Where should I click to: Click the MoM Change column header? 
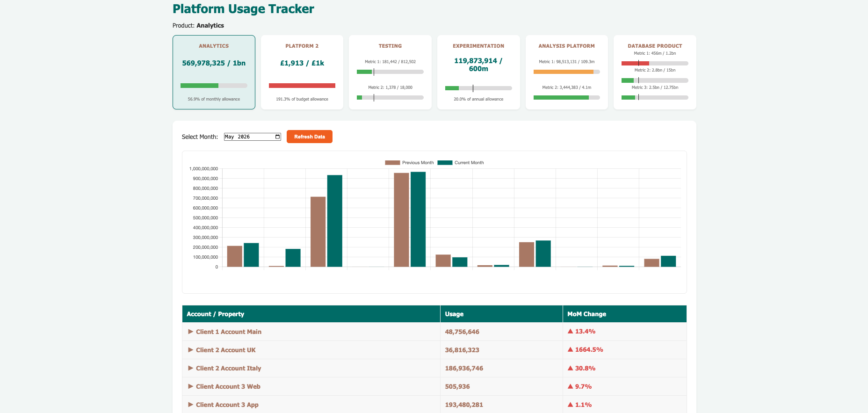coord(625,314)
